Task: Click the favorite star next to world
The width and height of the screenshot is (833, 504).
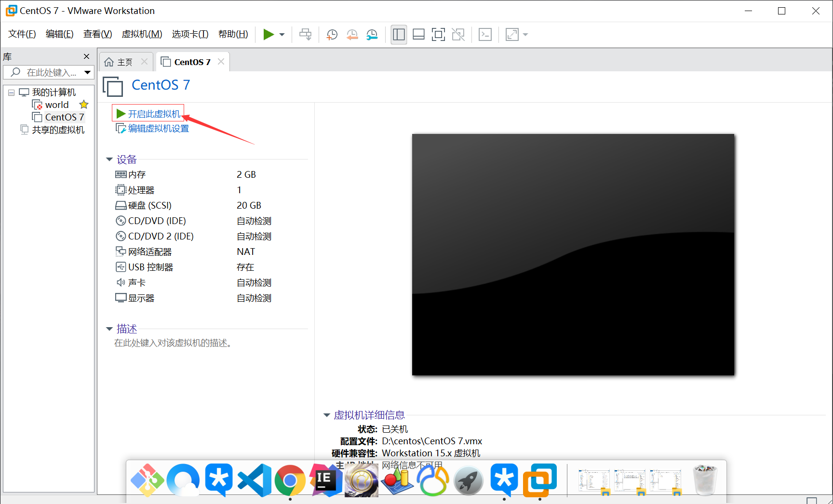Action: [84, 105]
